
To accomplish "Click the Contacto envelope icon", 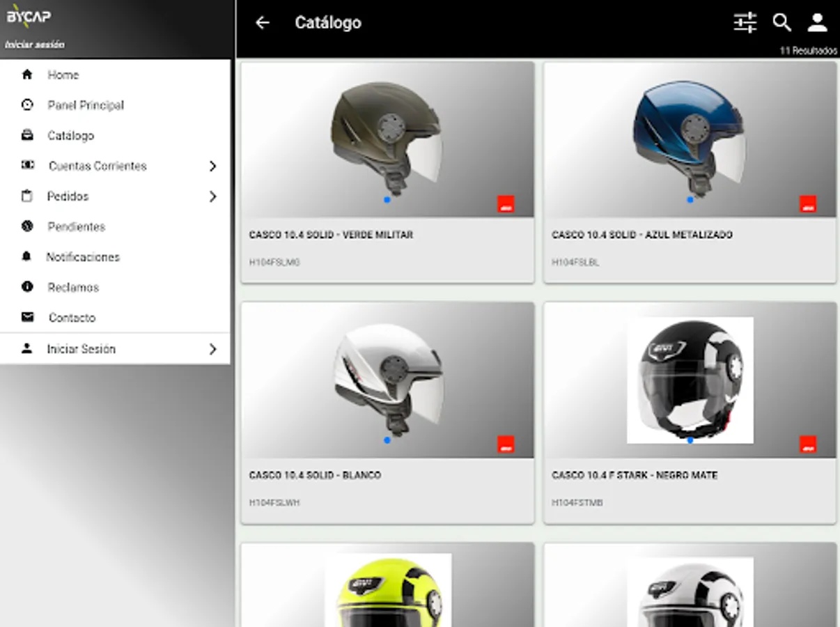I will 27,317.
